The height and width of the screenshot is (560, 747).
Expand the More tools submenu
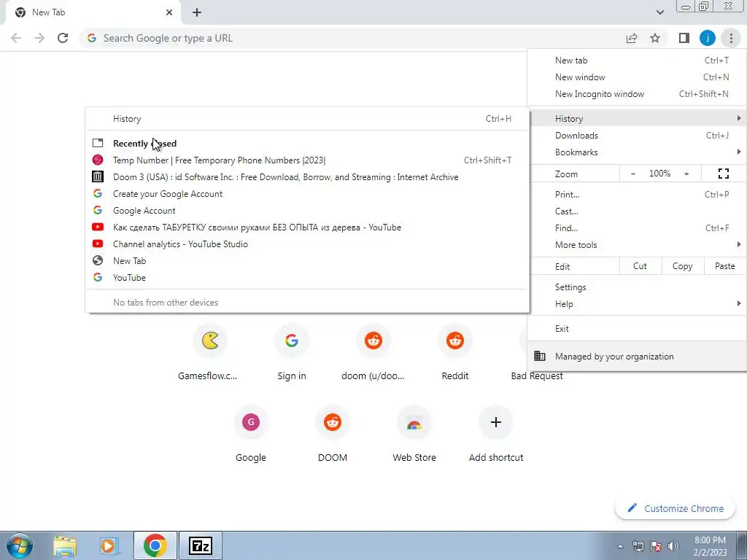point(637,245)
